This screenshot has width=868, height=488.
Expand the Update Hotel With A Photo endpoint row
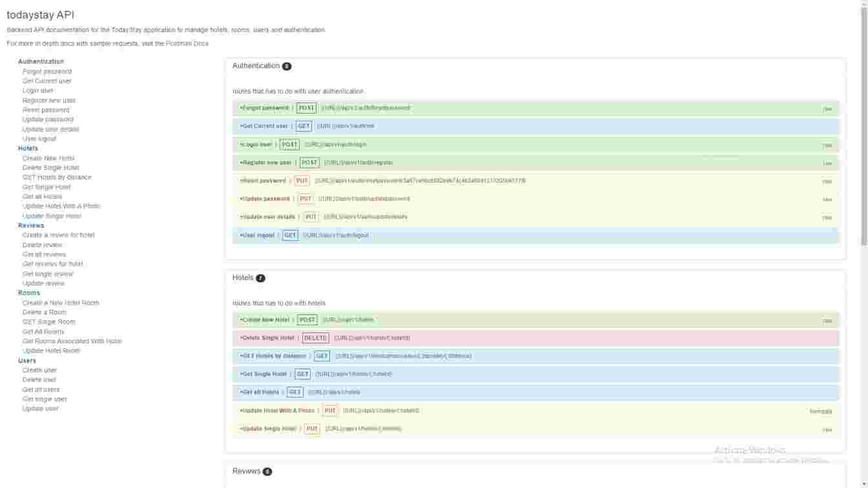[x=535, y=411]
